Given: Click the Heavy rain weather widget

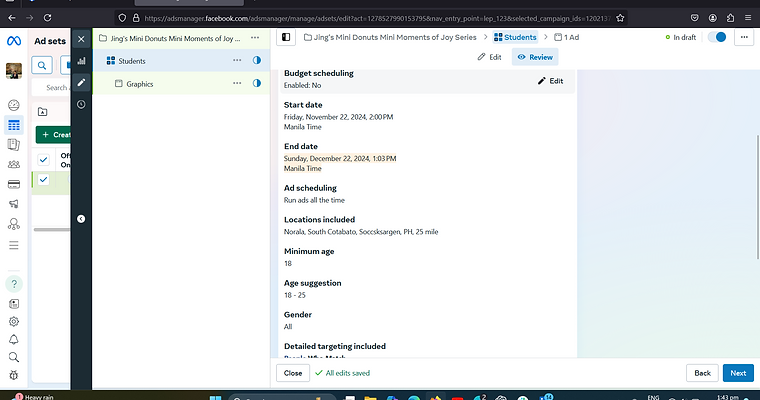Looking at the screenshot, I should (33, 396).
